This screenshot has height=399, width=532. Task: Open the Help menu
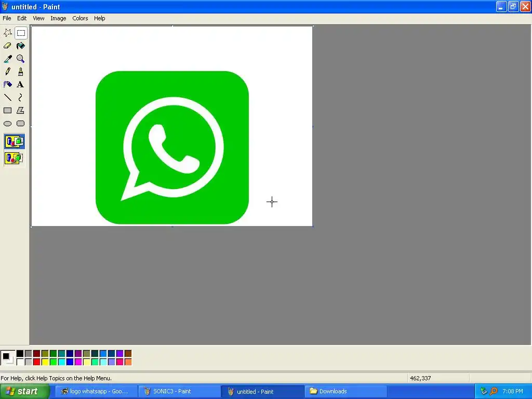tap(99, 18)
